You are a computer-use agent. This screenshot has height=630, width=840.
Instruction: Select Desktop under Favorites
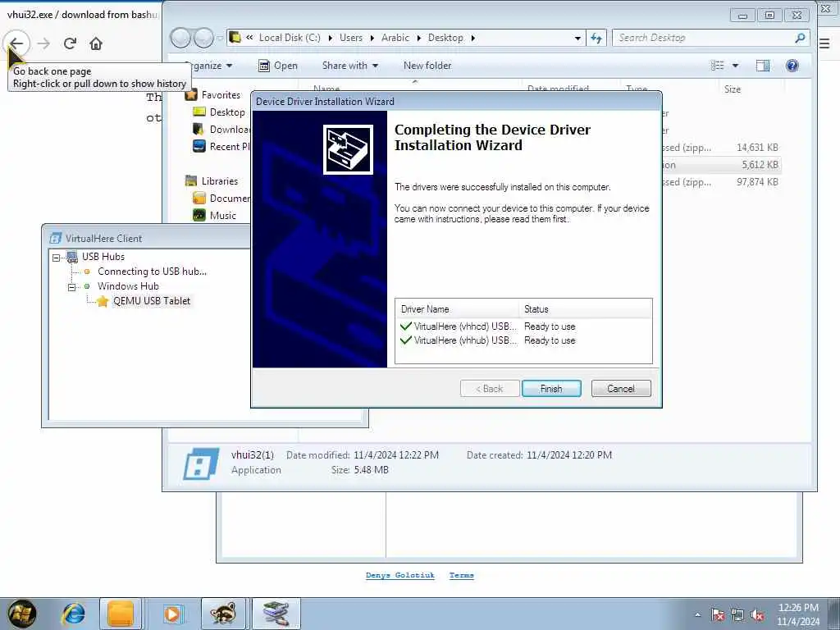219,112
